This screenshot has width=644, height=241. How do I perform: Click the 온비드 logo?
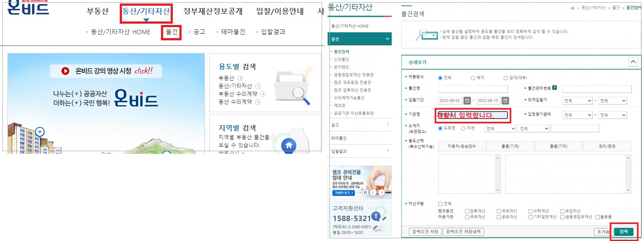[x=29, y=9]
